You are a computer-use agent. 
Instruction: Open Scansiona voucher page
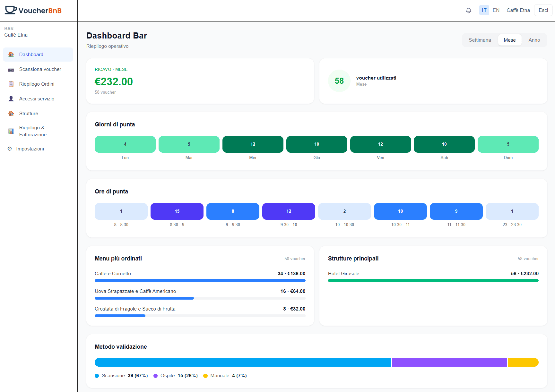coord(38,69)
